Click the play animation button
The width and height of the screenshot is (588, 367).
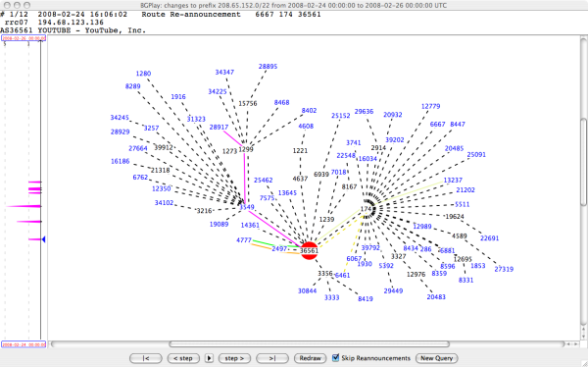[x=210, y=358]
